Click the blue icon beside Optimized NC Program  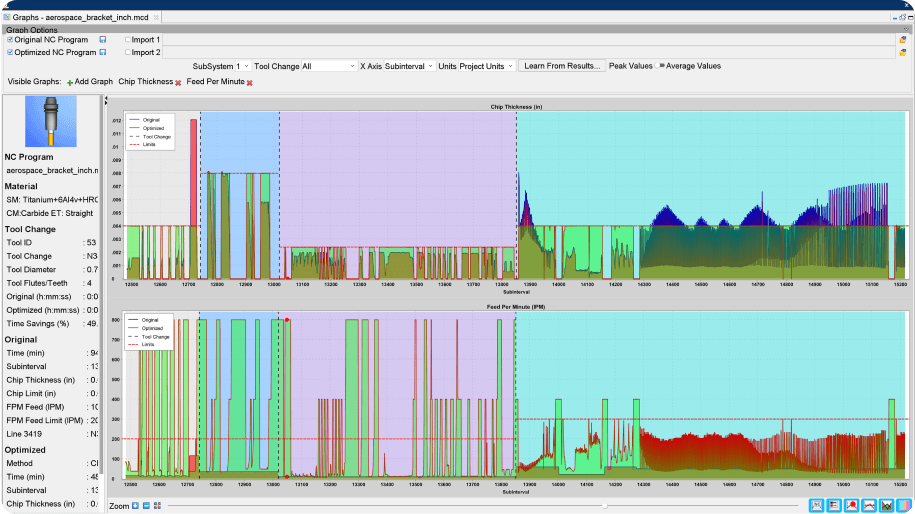pyautogui.click(x=102, y=52)
